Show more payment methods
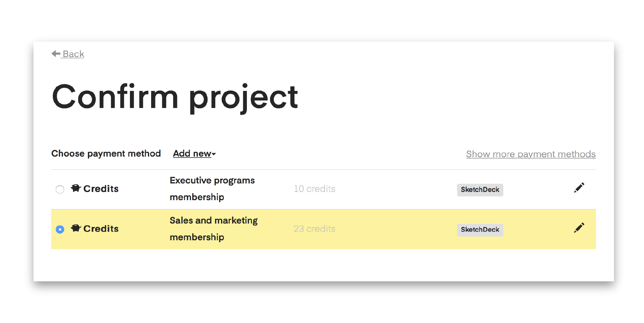The image size is (644, 323). 531,154
